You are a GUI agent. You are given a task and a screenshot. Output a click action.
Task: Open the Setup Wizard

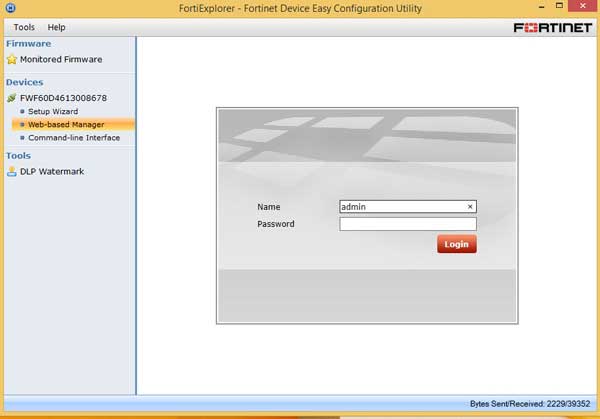click(53, 111)
